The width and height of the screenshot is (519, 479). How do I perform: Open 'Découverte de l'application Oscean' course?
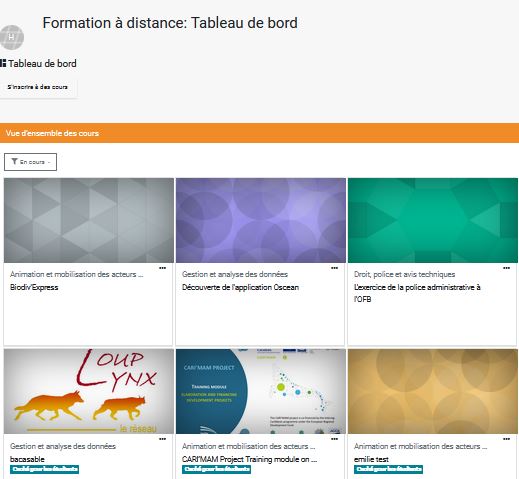pyautogui.click(x=240, y=287)
